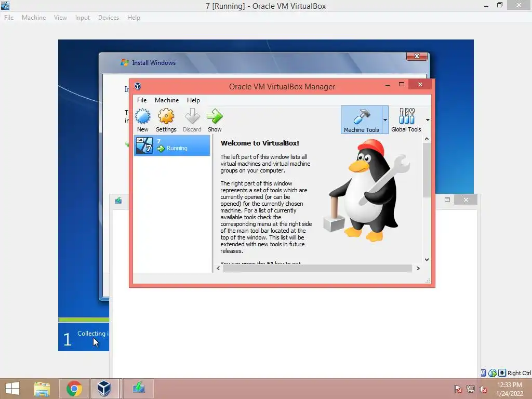
Task: Switch to VirtualBox via its taskbar icon
Action: pyautogui.click(x=104, y=389)
